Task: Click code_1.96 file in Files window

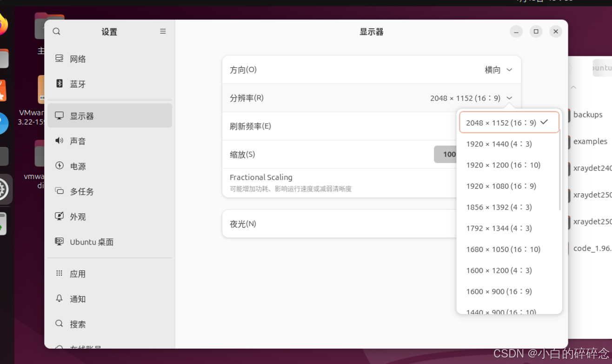Action: click(592, 248)
